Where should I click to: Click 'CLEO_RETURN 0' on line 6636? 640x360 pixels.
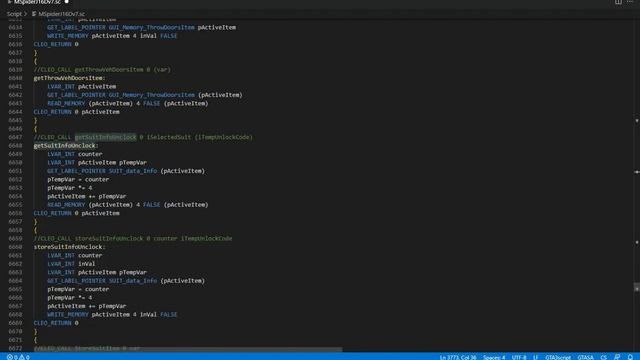[x=56, y=44]
